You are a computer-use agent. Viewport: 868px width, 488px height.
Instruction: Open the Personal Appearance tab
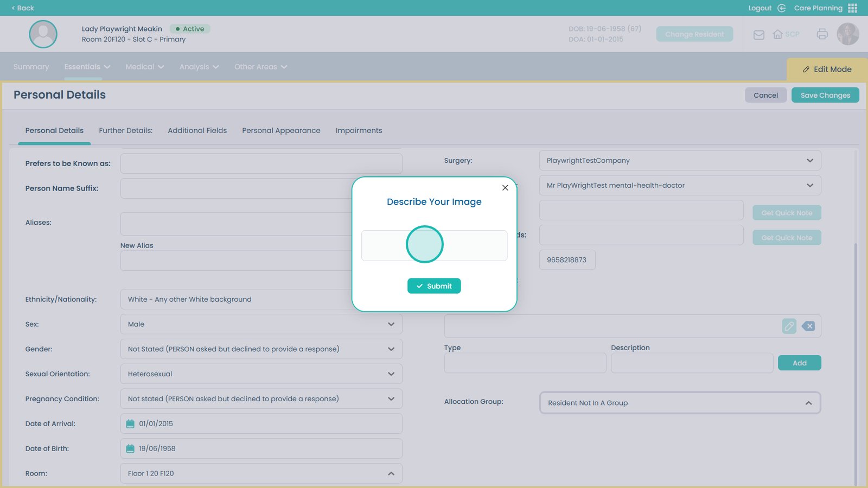[281, 131]
